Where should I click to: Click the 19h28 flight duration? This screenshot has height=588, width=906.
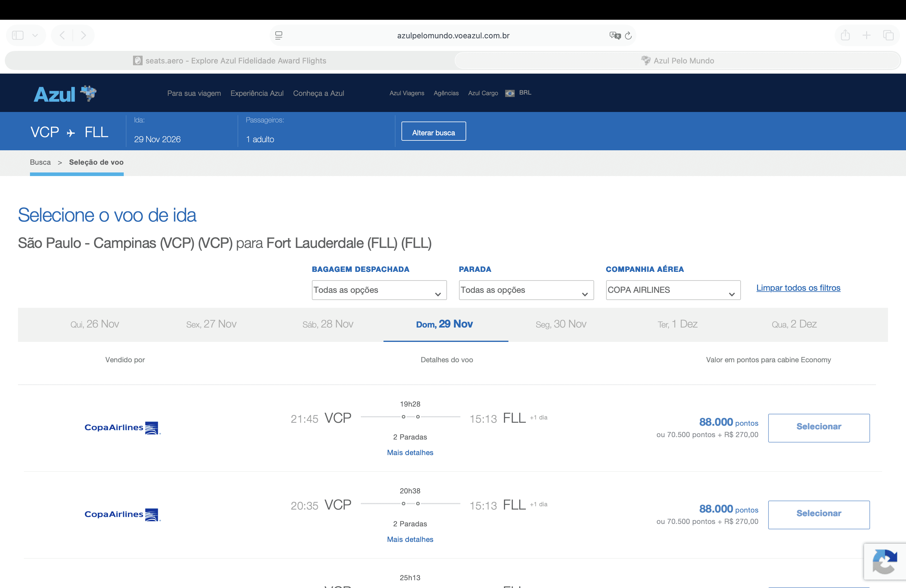click(410, 404)
